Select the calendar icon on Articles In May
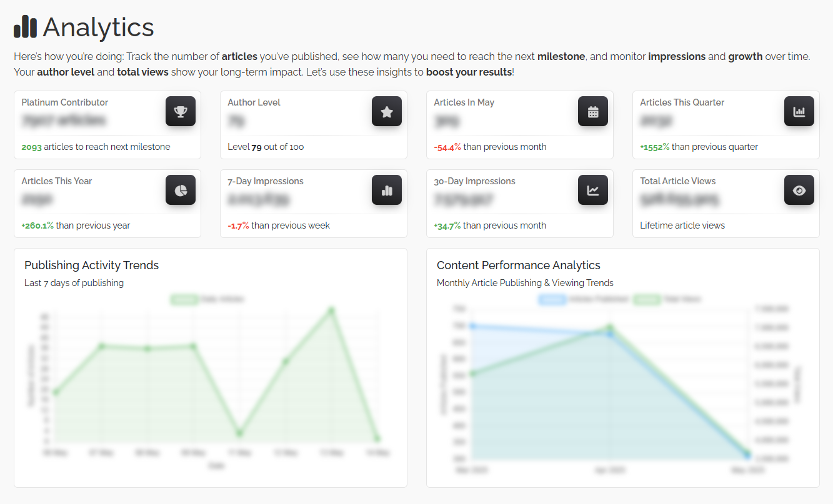Screen dimensions: 833x504 (x=592, y=111)
